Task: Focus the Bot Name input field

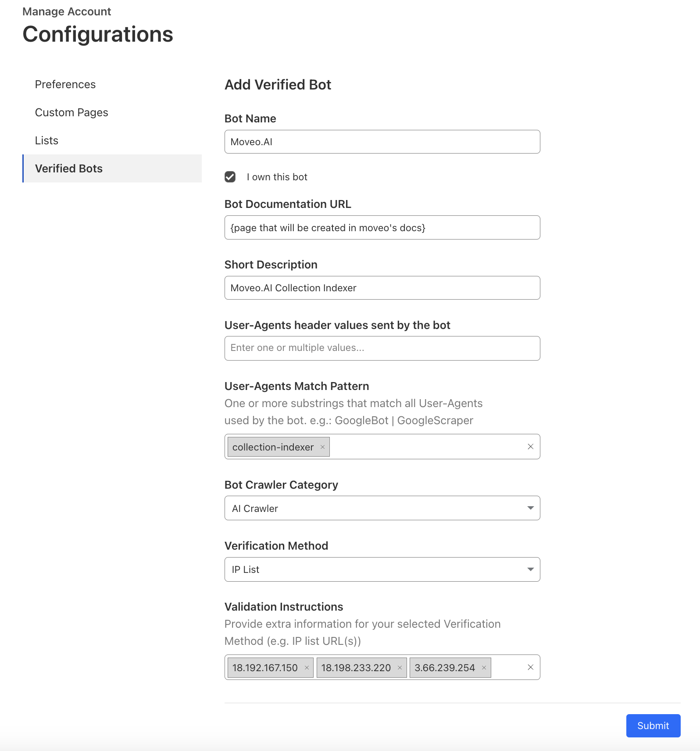Action: [x=382, y=142]
